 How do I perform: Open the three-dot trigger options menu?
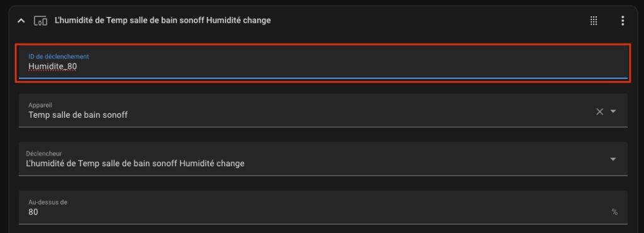(623, 21)
